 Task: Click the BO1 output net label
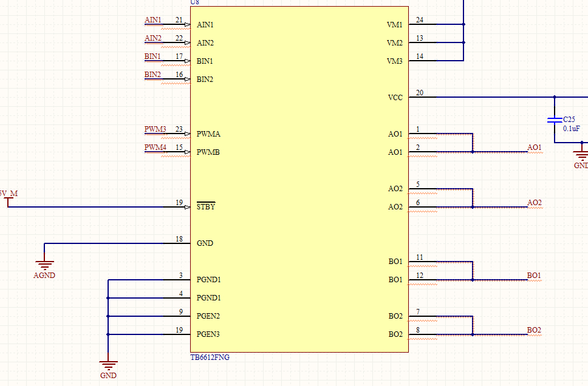[534, 276]
